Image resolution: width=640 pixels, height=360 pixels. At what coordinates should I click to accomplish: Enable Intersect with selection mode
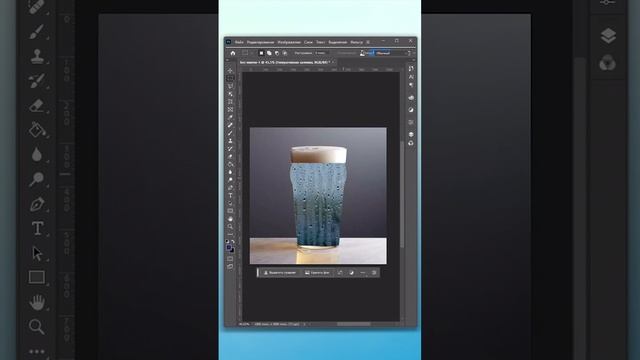click(284, 53)
